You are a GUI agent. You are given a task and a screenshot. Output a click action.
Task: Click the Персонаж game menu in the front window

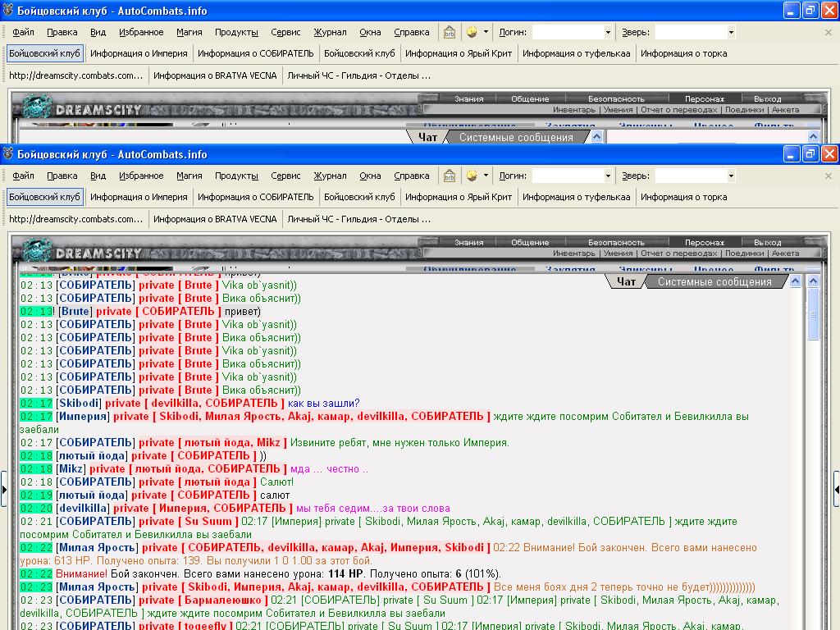(x=705, y=243)
